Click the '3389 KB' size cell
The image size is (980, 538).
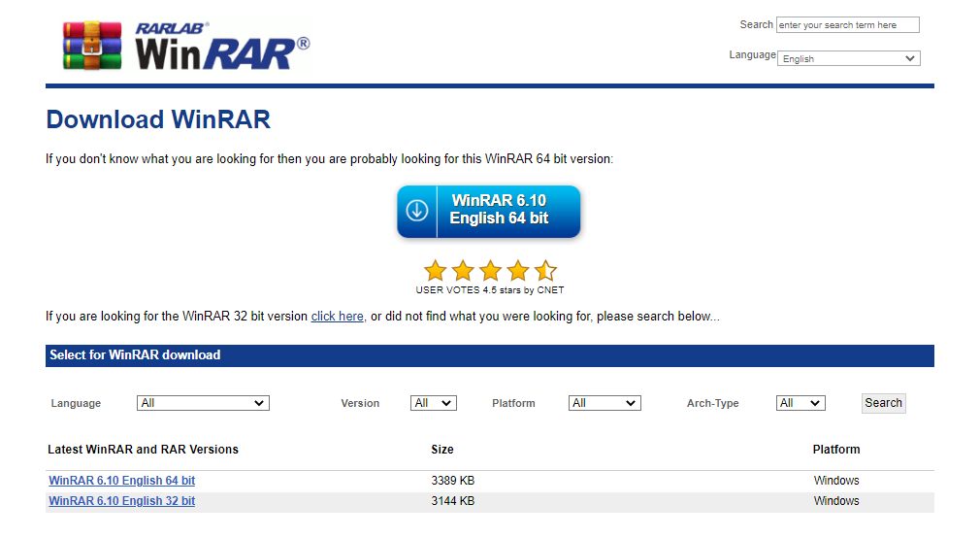pos(453,481)
